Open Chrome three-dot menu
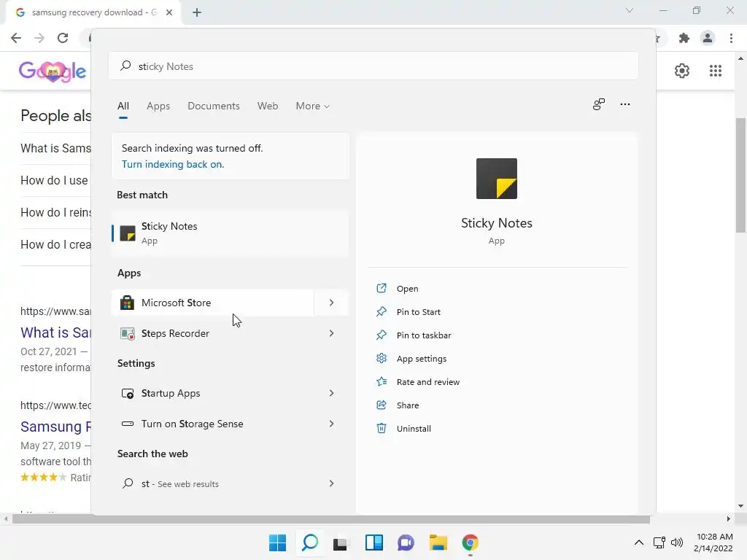This screenshot has height=560, width=747. click(x=731, y=38)
